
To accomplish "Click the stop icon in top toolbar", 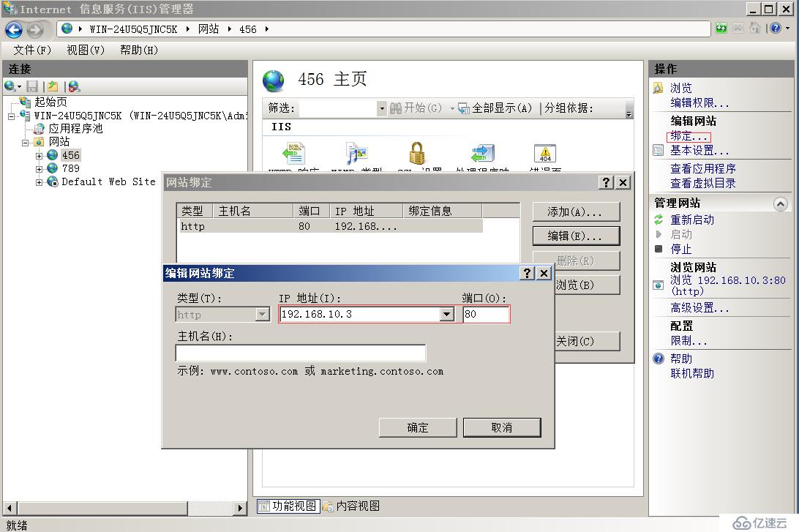I will click(x=738, y=29).
